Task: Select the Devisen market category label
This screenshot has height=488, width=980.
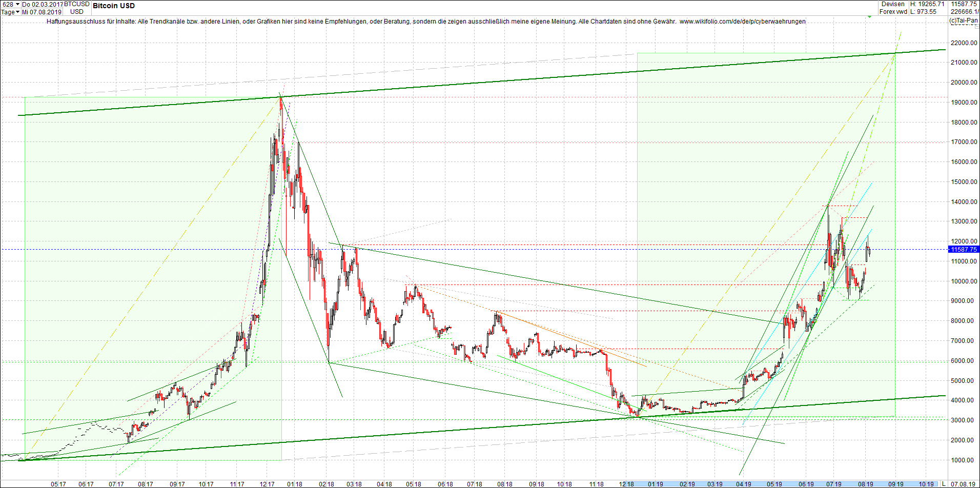Action: click(x=893, y=4)
